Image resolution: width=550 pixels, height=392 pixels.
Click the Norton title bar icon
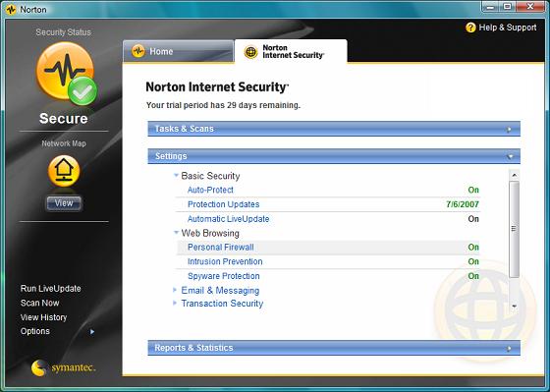[x=11, y=10]
